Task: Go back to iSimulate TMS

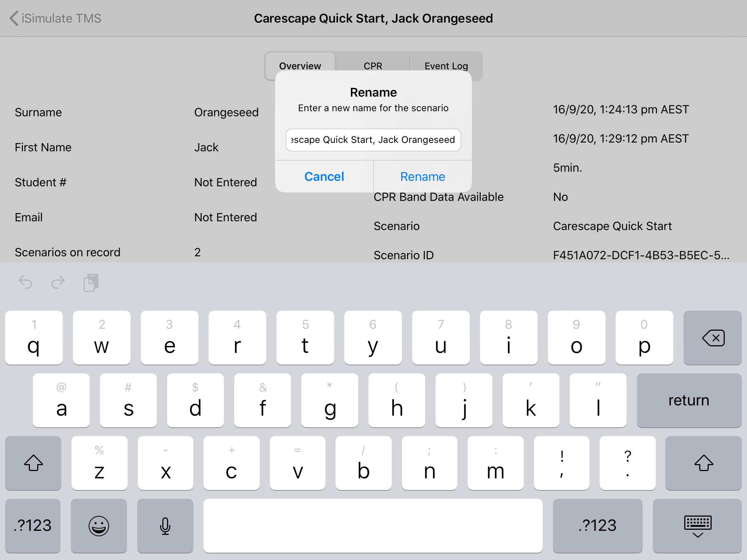Action: pyautogui.click(x=55, y=18)
